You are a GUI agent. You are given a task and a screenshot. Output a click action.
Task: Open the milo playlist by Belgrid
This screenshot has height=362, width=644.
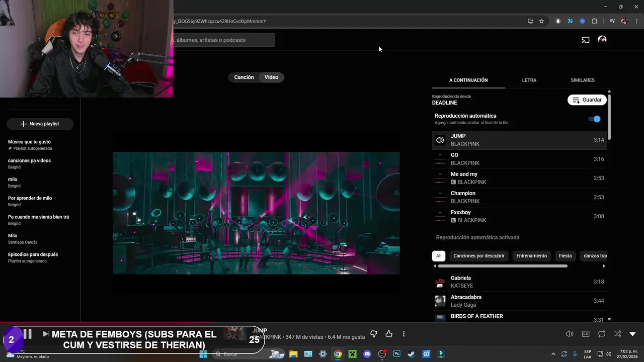(40, 183)
